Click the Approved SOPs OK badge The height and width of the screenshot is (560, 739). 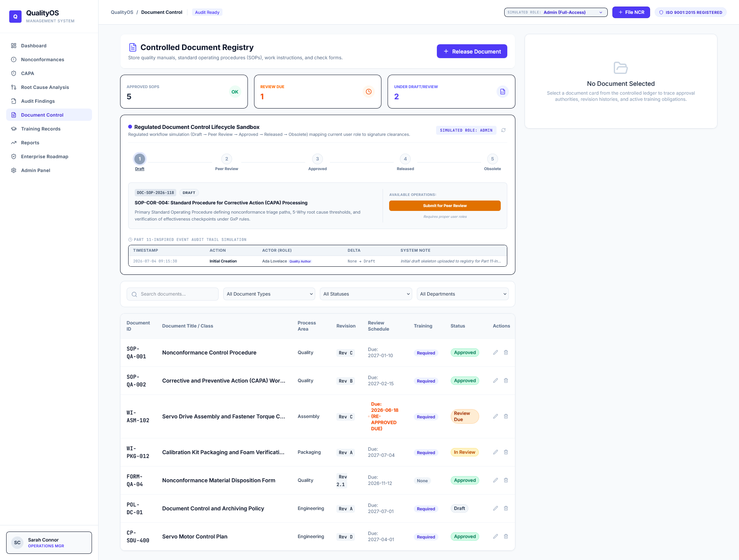pos(235,92)
